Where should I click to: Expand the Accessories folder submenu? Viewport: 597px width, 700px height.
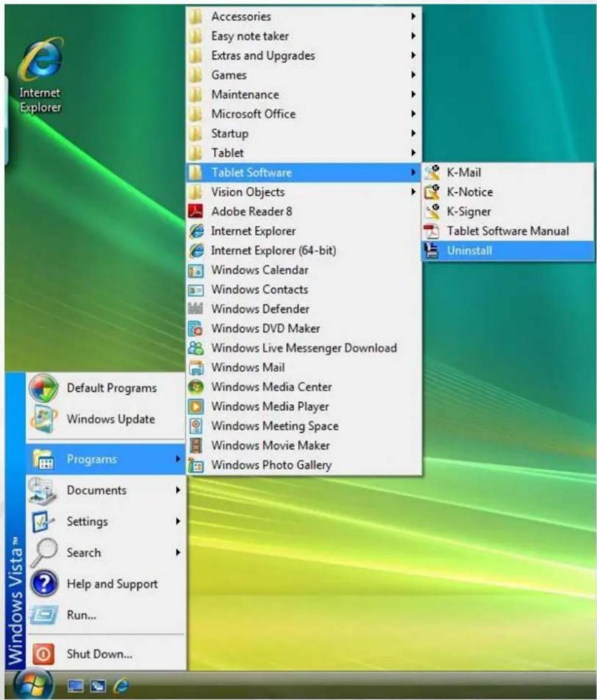point(304,16)
